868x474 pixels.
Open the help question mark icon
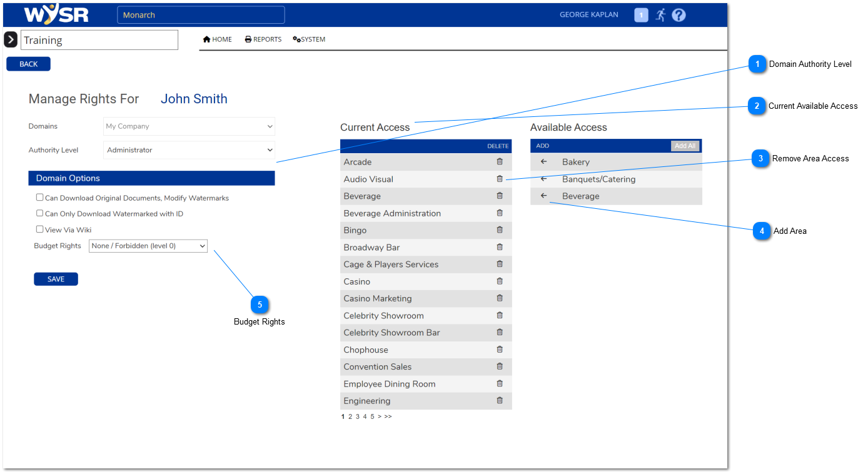[x=679, y=15]
